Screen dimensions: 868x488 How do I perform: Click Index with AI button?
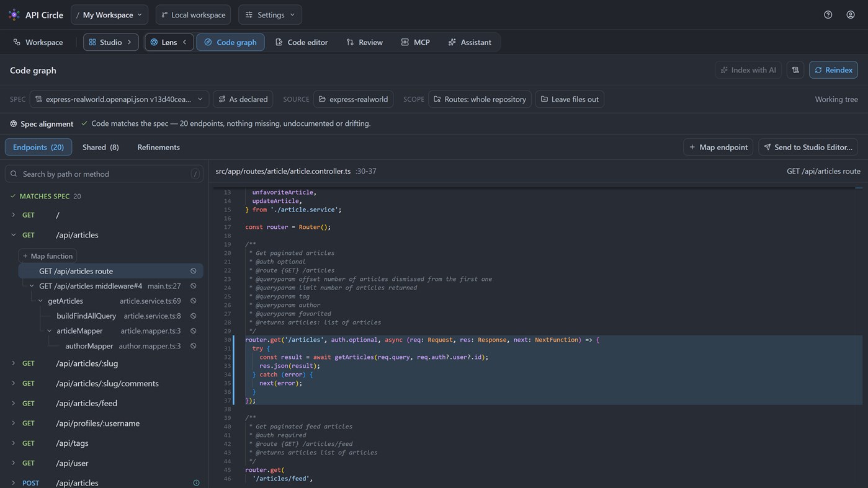(x=748, y=70)
